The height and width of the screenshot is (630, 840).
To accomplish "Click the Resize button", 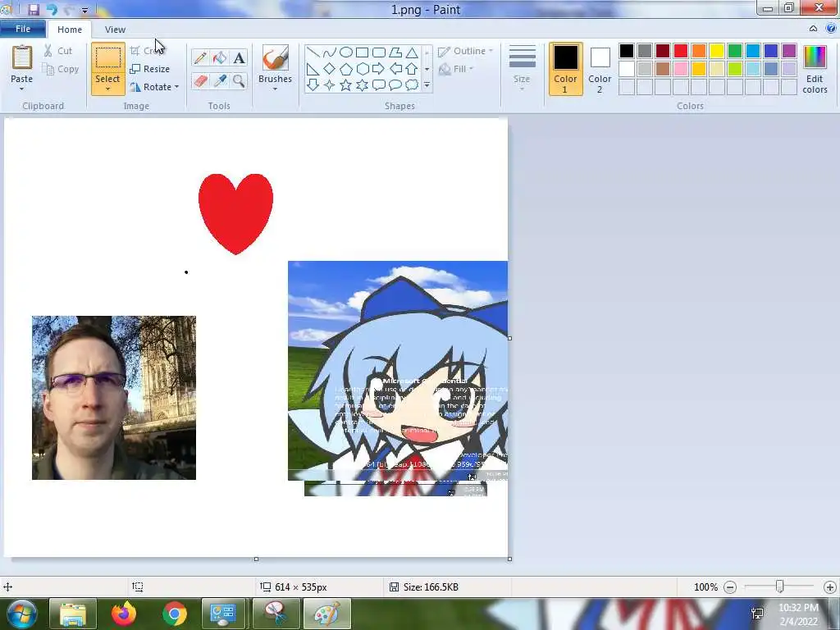I will (150, 69).
